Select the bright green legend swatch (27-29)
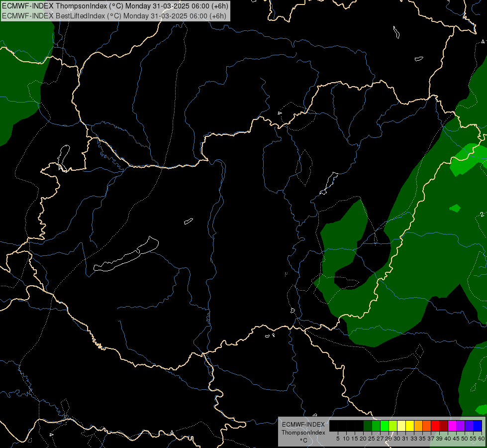The height and width of the screenshot is (448, 487). coord(385,426)
